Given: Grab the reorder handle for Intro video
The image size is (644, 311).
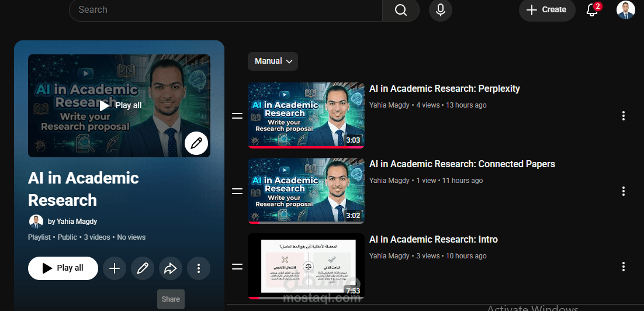Looking at the screenshot, I should click(237, 267).
